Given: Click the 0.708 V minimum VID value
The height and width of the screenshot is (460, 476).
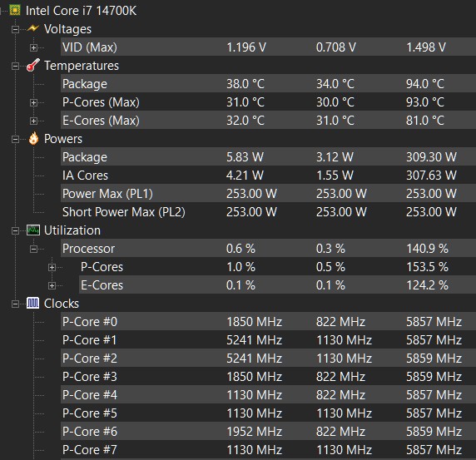Looking at the screenshot, I should [x=336, y=47].
